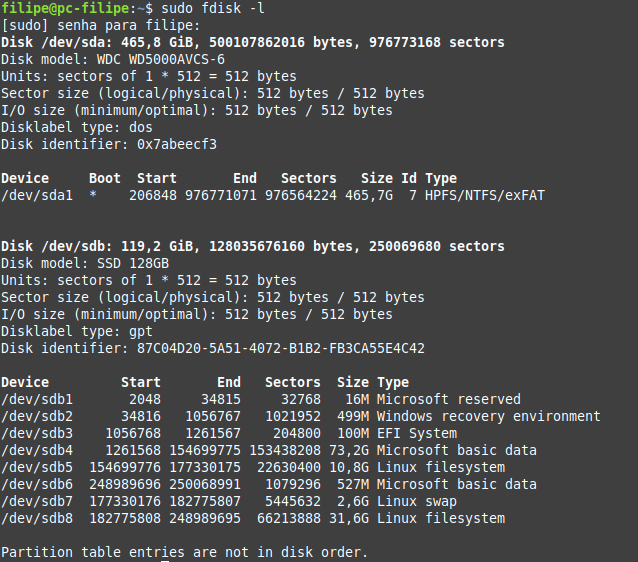638x562 pixels.
Task: Click the Disk /dev/sda header line
Action: coord(253,42)
